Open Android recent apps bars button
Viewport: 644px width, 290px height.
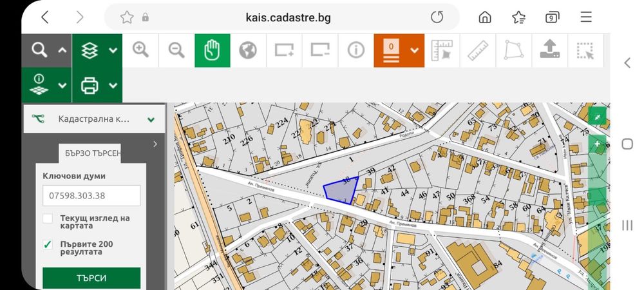tap(627, 225)
